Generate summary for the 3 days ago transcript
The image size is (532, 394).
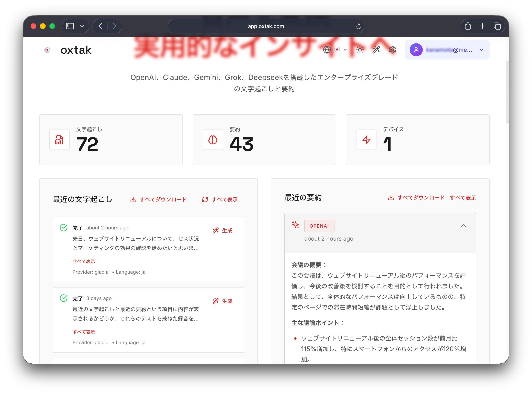pyautogui.click(x=222, y=301)
